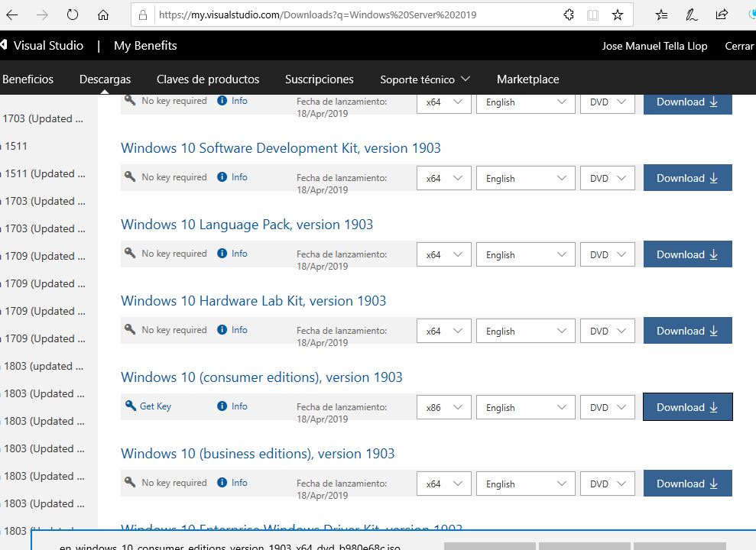Viewport: 756px width, 550px height.
Task: Click key icon in Software Development Kit row
Action: [x=130, y=176]
